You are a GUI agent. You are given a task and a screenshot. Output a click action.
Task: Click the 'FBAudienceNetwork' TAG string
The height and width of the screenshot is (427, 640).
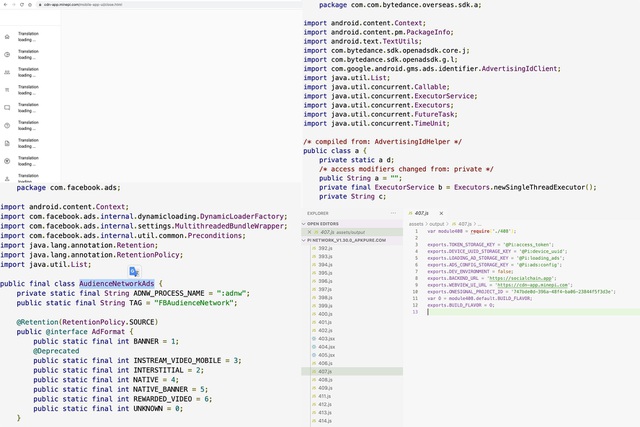point(193,303)
